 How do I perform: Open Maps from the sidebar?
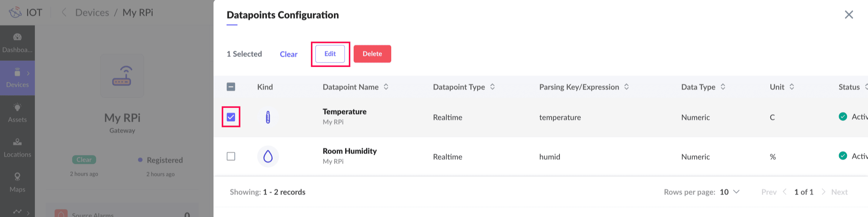[17, 182]
